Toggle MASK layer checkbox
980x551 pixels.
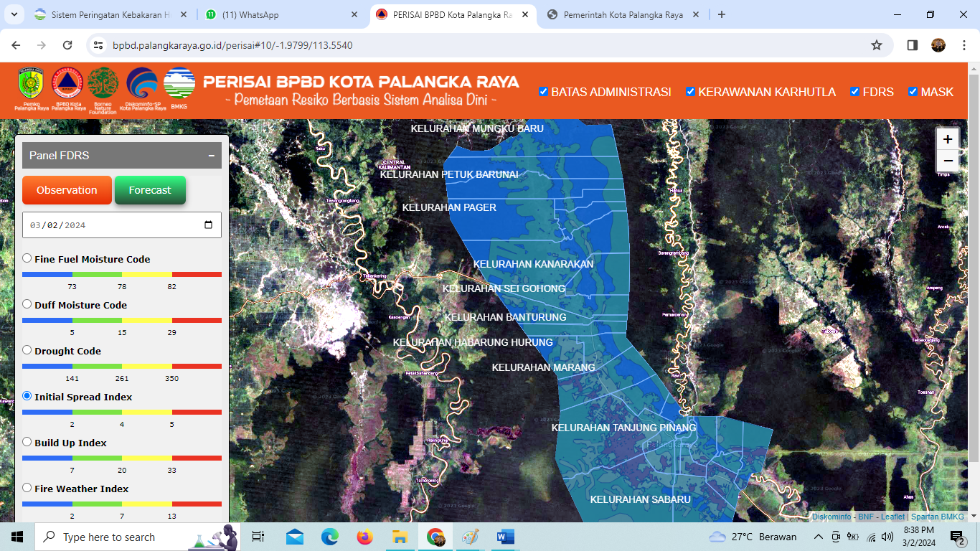tap(913, 92)
